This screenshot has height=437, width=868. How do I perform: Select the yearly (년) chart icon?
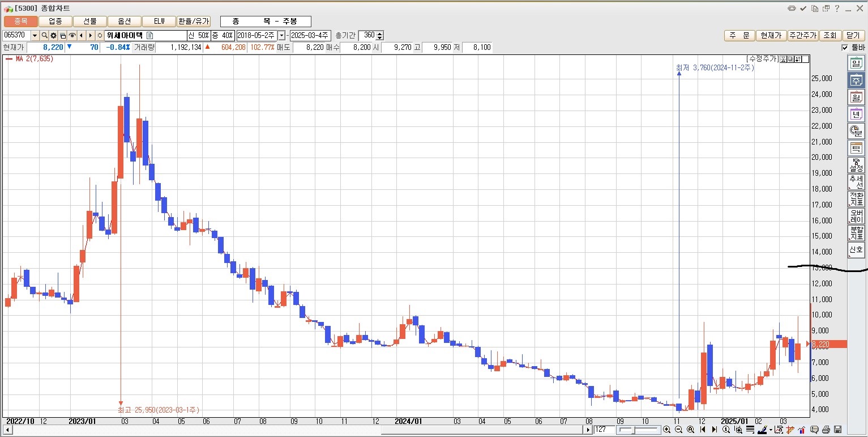(x=856, y=114)
